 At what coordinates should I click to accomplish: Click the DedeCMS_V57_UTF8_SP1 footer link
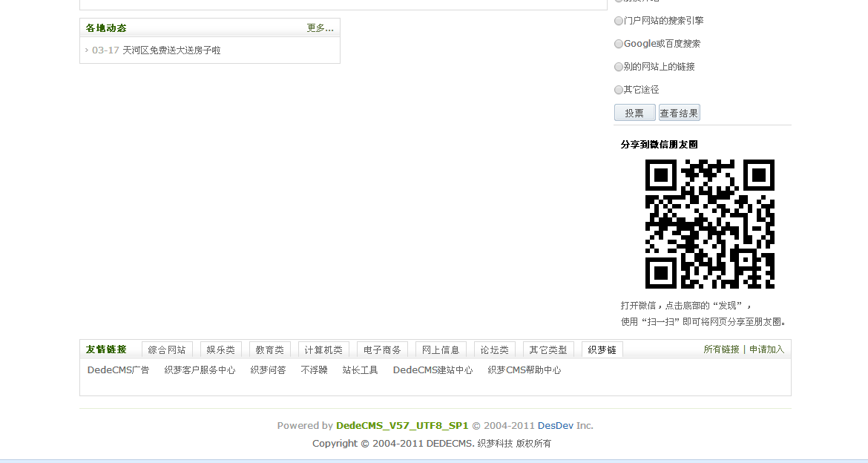(402, 426)
